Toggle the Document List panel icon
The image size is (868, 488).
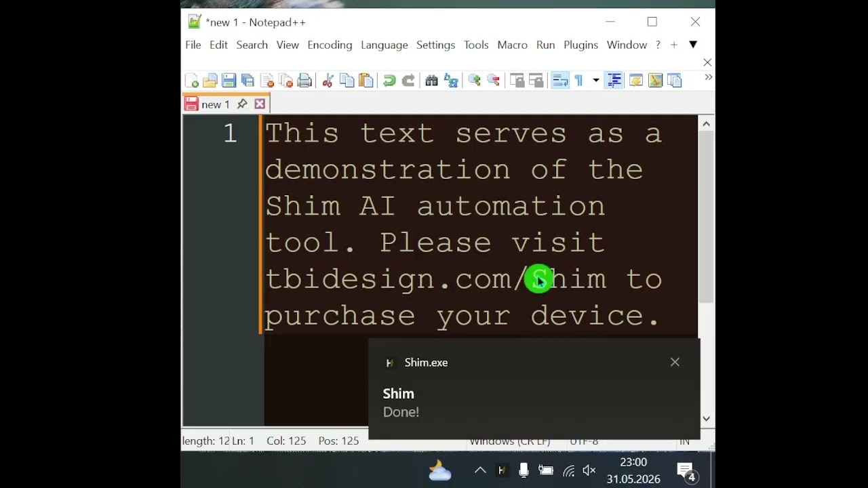click(x=674, y=81)
